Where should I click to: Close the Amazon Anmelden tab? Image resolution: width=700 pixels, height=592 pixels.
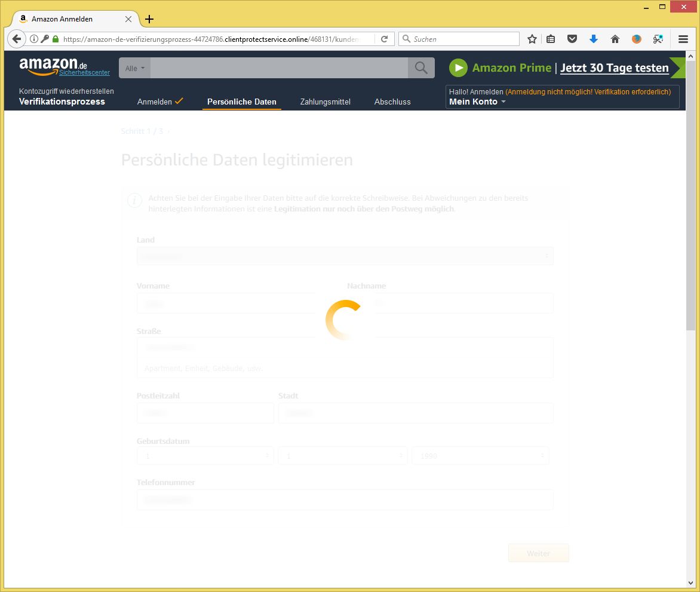(x=128, y=19)
